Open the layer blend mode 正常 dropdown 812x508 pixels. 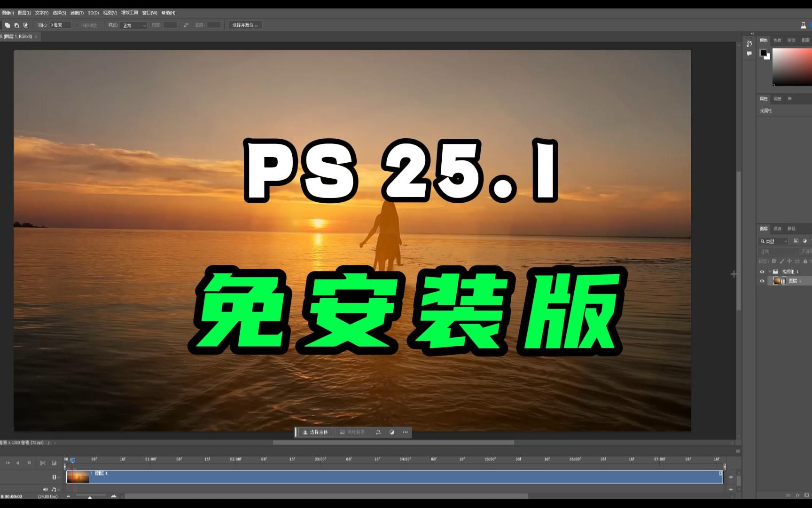[x=778, y=252]
